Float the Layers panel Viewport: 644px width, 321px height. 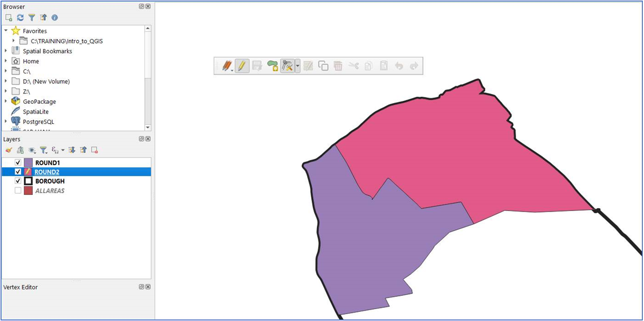[142, 139]
